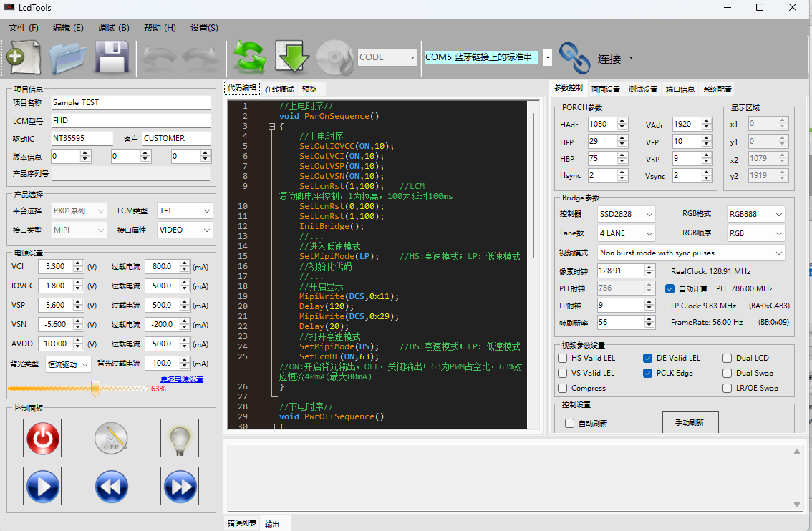Open a file with the folder icon
Image resolution: width=812 pixels, height=531 pixels.
[x=68, y=57]
